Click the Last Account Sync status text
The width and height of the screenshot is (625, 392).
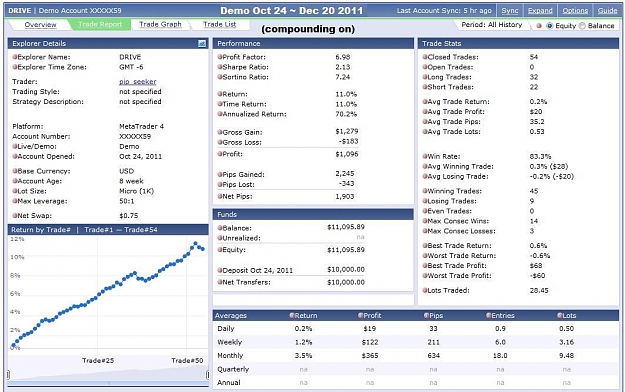444,11
